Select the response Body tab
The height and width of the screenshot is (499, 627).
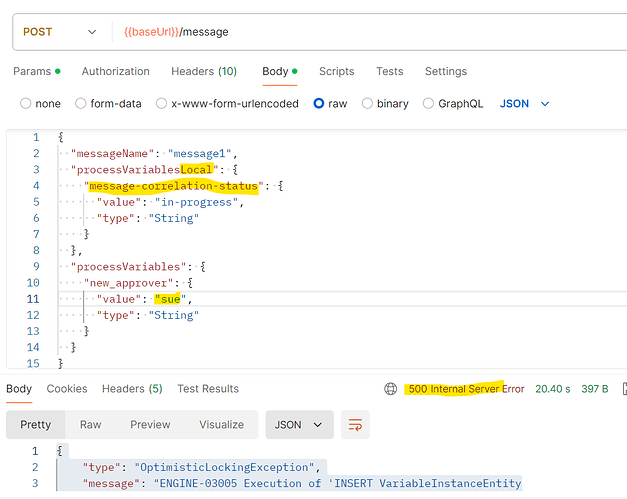(x=19, y=389)
